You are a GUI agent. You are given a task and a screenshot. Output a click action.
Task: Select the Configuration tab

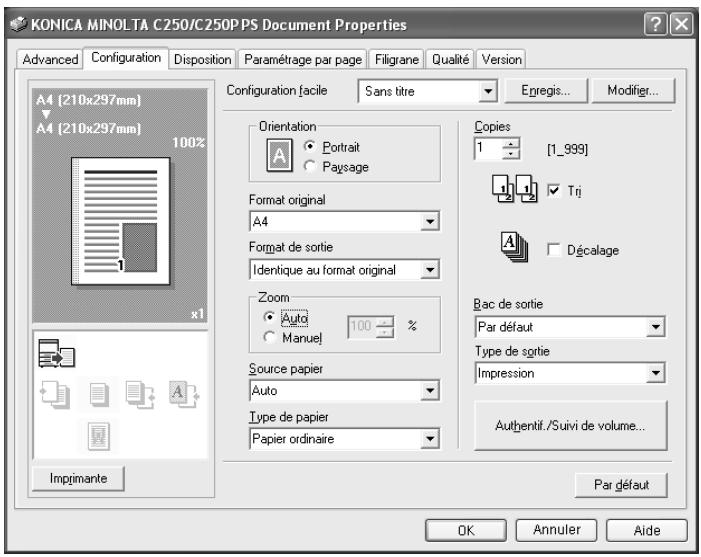126,58
